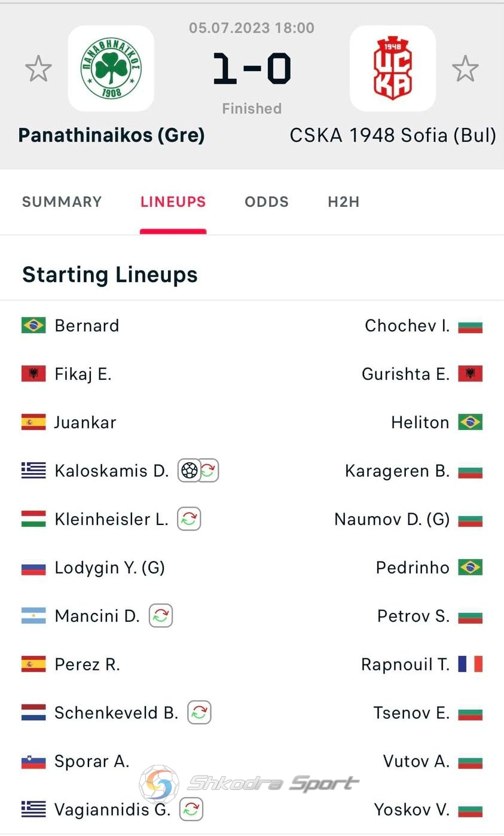Toggle favorite star for CSKA 1948 Sofia
This screenshot has width=504, height=836.
[465, 69]
